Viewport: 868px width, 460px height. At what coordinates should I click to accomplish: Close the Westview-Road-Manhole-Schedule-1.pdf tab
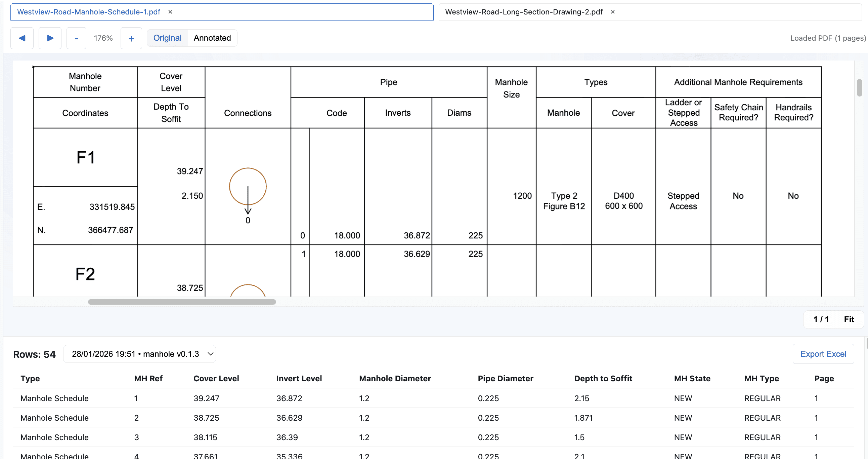(x=170, y=12)
